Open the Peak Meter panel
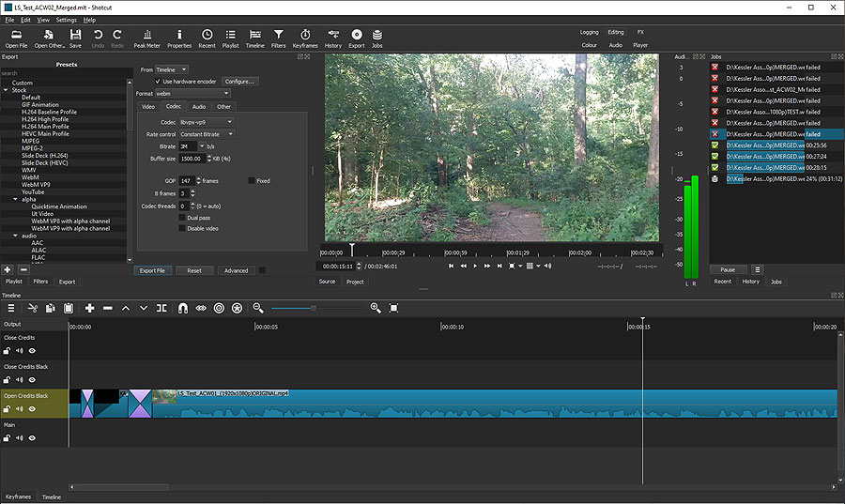This screenshot has height=504, width=845. [x=146, y=38]
